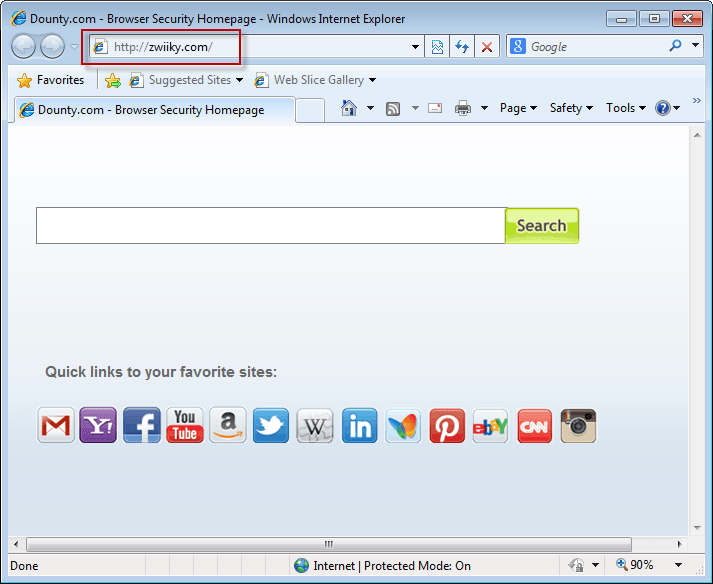The width and height of the screenshot is (713, 584).
Task: Go back with the Back arrow button
Action: pyautogui.click(x=23, y=46)
